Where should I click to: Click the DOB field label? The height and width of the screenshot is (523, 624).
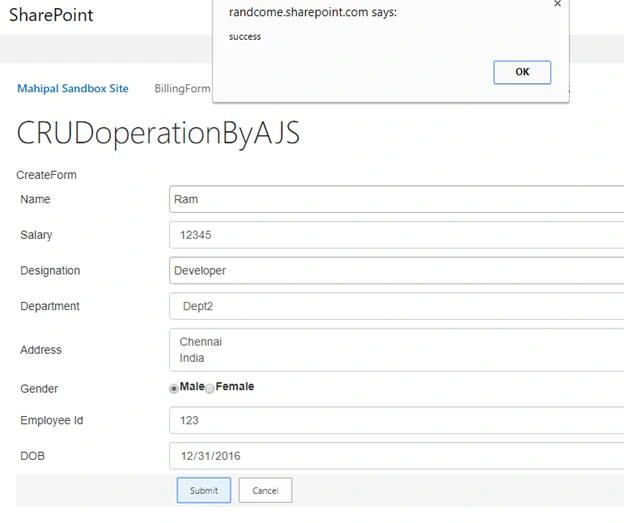tap(32, 456)
